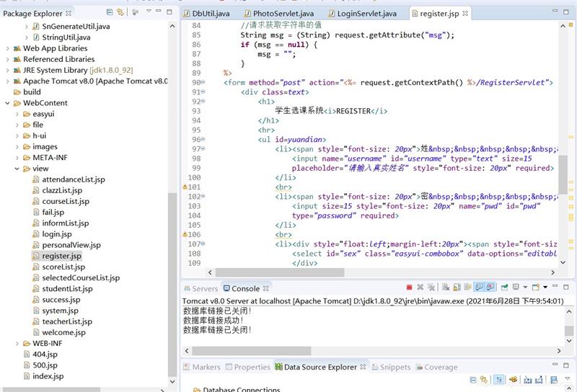Viewport: 577px width, 392px height.
Task: Click Terminate red square in Console
Action: [x=409, y=288]
